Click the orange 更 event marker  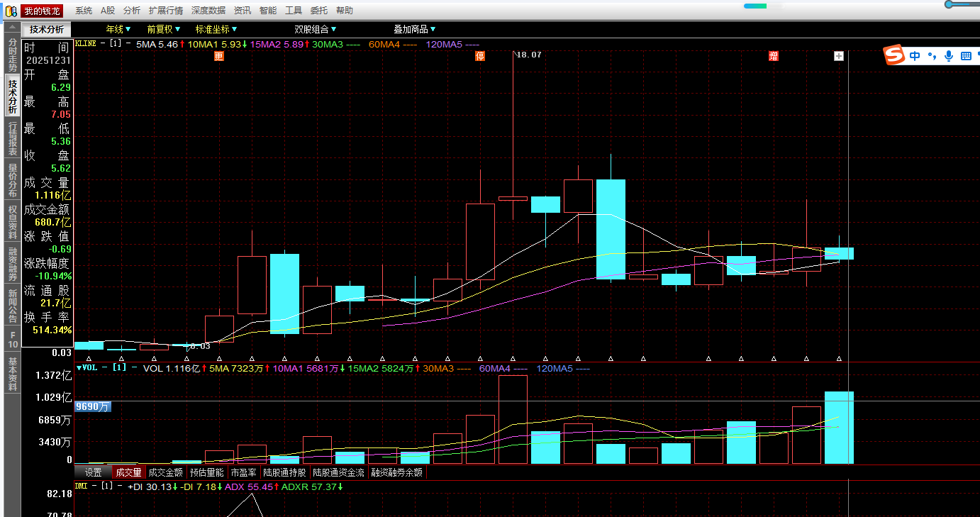(219, 56)
